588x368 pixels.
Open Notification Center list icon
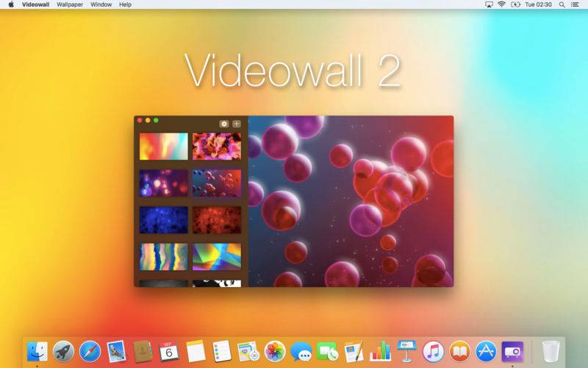575,4
